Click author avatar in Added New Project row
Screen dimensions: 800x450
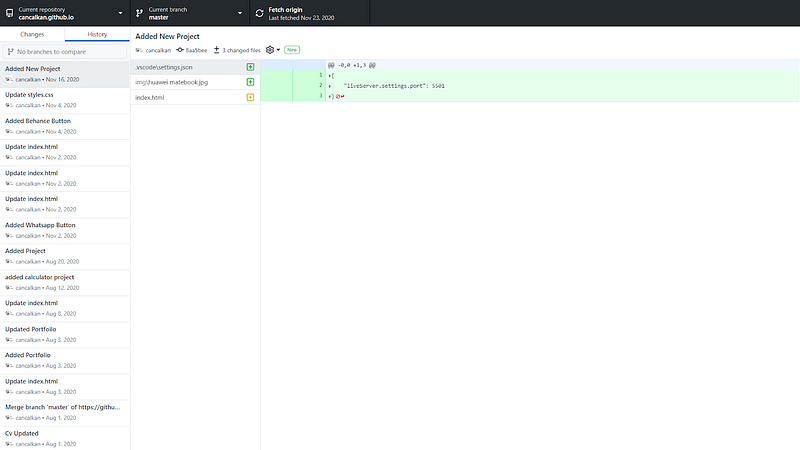(x=9, y=80)
